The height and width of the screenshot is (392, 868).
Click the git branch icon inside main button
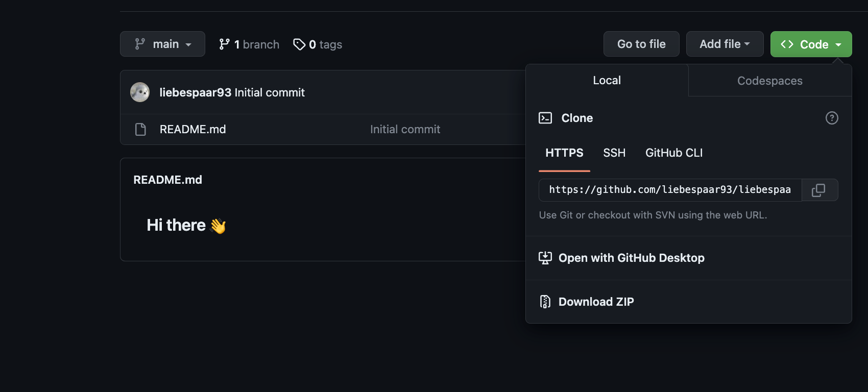point(140,44)
